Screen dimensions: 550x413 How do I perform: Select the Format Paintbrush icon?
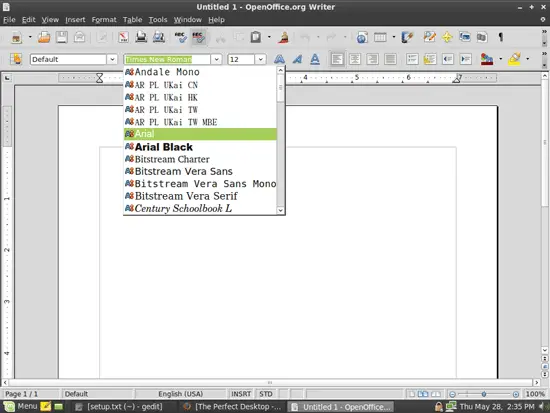[x=283, y=37]
